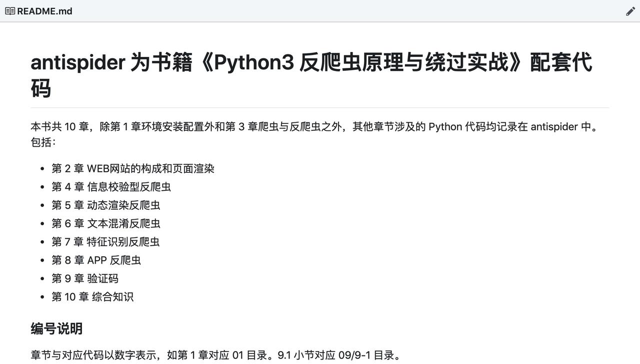Select list item "第 7 章 特征识别反爬虫"
This screenshot has height=364, width=640.
pos(105,242)
